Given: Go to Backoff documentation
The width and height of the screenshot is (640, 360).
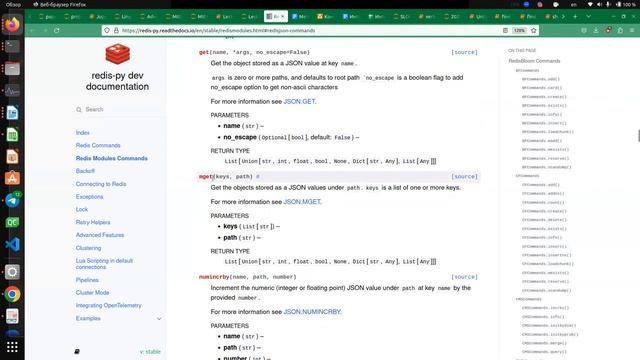Looking at the screenshot, I should (x=85, y=171).
